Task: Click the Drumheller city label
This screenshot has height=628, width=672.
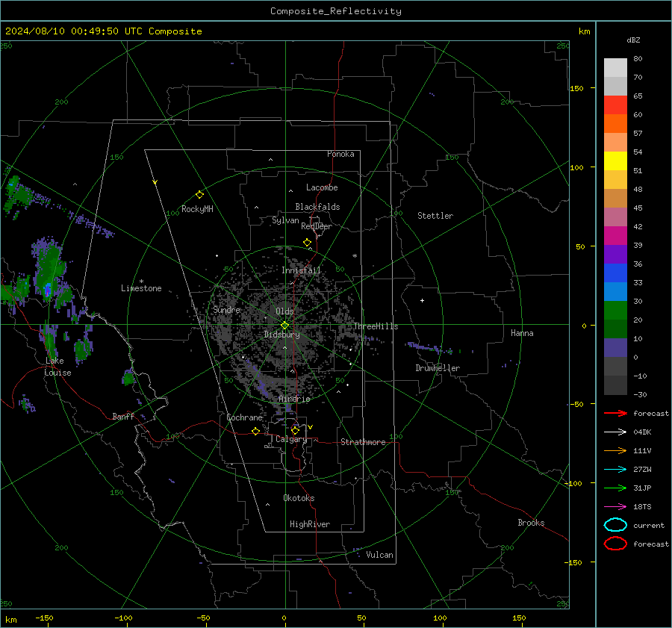Action: coord(438,368)
